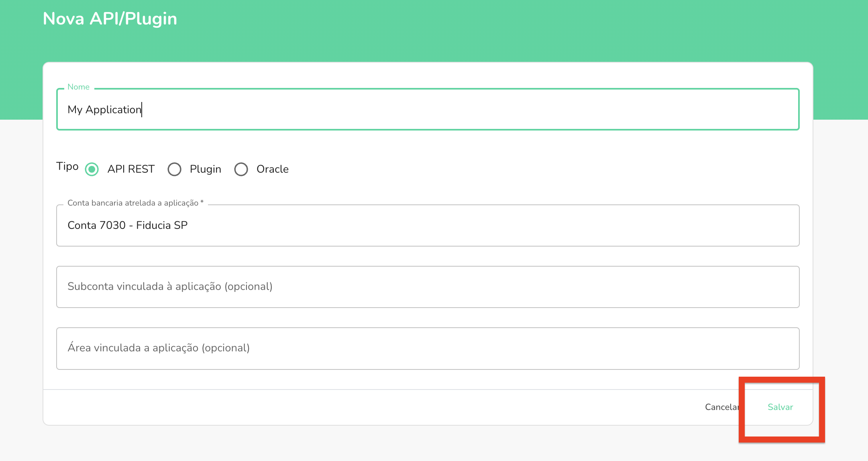The height and width of the screenshot is (461, 868).
Task: Click the Conta 7030 - Fiducia SP value
Action: tap(127, 225)
